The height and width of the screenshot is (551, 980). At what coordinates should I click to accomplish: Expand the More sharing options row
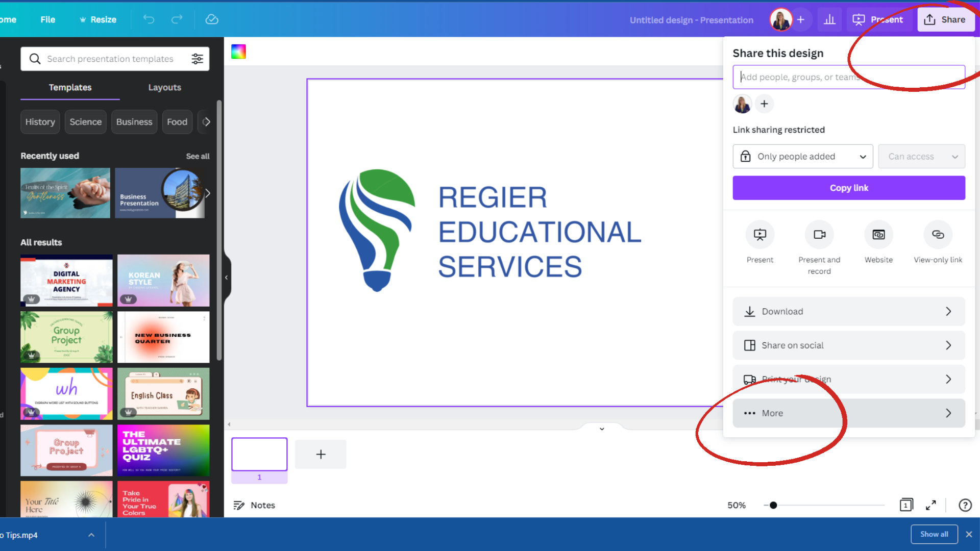coord(849,413)
